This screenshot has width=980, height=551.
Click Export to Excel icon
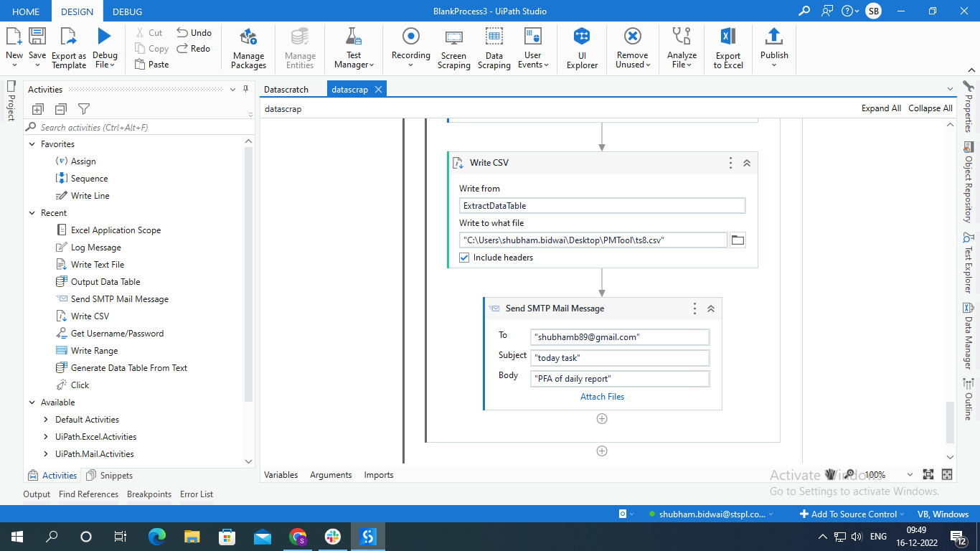pos(727,49)
